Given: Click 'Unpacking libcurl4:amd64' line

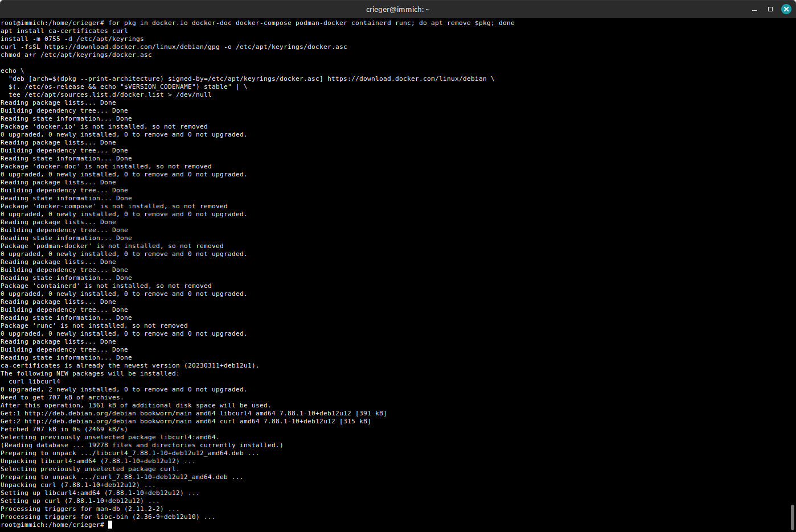Looking at the screenshot, I should [x=98, y=461].
